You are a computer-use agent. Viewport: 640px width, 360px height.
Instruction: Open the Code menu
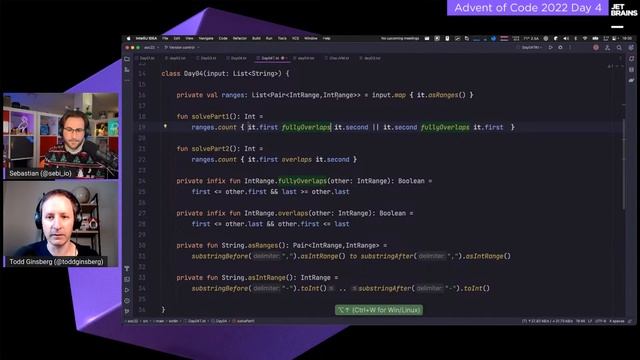pyautogui.click(x=223, y=38)
